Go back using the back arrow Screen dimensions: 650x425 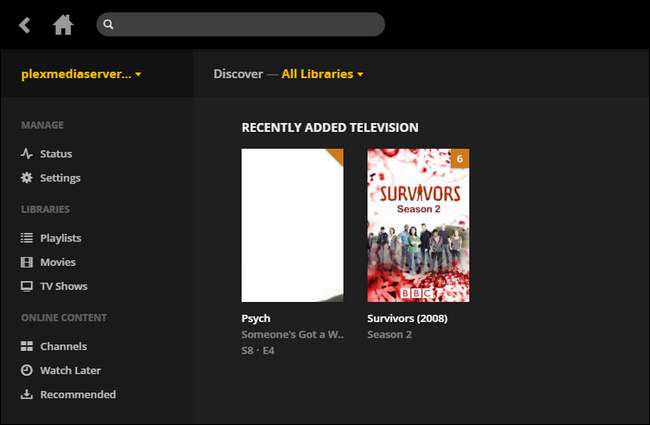pos(25,25)
